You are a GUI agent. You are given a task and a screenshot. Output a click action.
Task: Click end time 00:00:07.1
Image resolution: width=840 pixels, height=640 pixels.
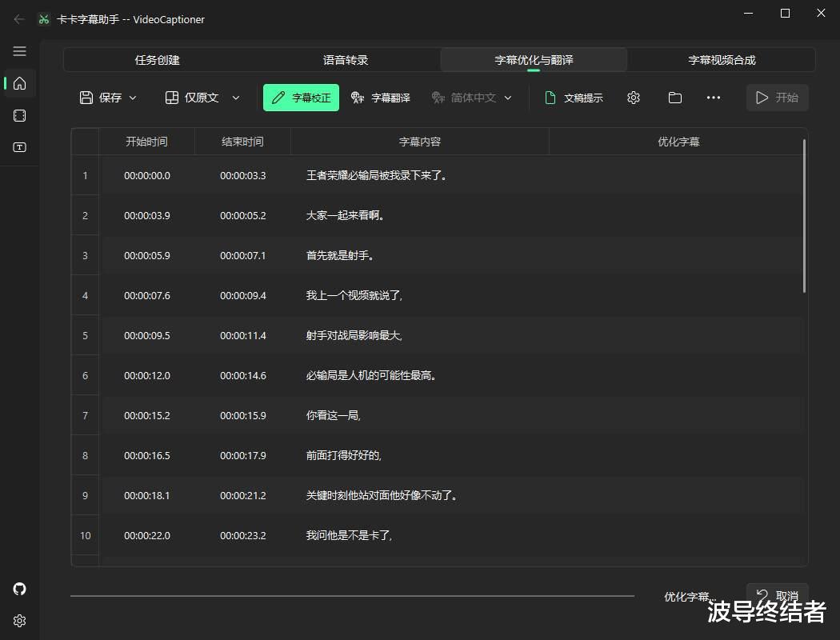click(x=242, y=255)
